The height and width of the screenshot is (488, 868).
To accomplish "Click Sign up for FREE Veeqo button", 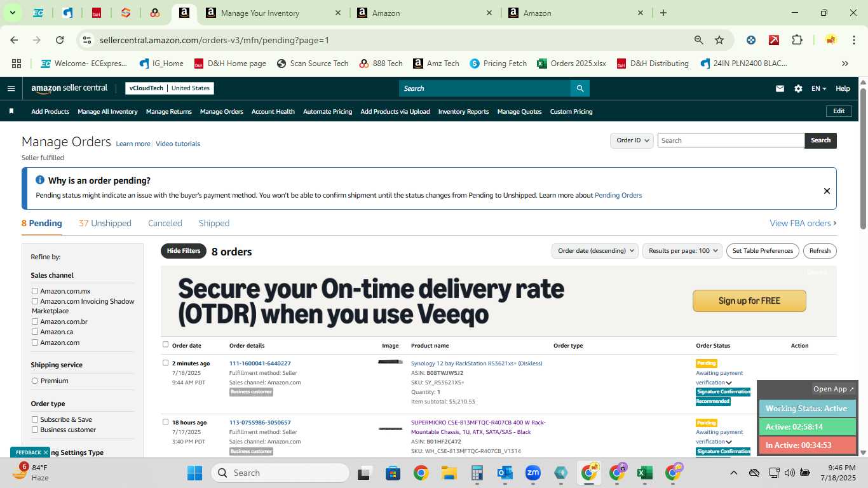I will tap(749, 301).
